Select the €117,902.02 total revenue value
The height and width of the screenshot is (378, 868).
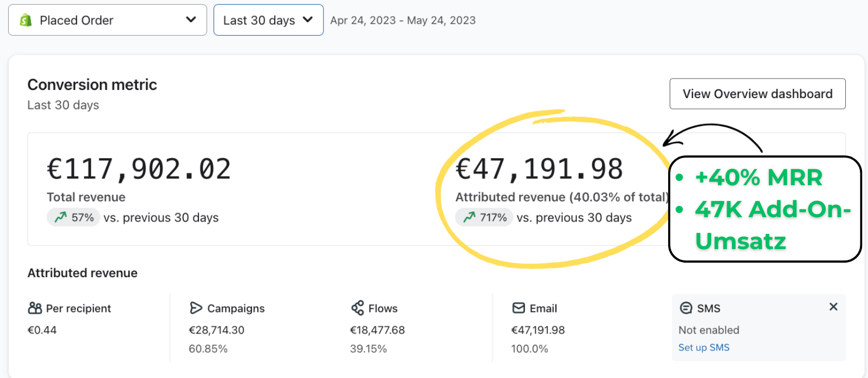pos(139,169)
